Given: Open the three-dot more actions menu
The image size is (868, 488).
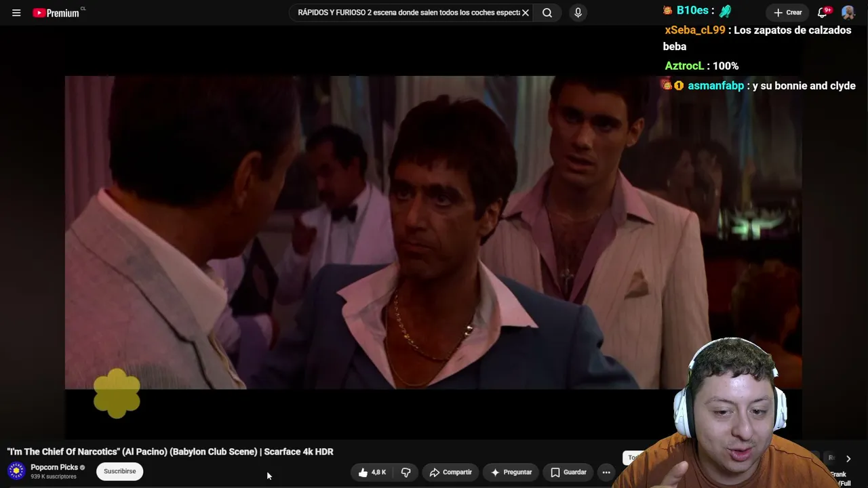Looking at the screenshot, I should pyautogui.click(x=606, y=472).
